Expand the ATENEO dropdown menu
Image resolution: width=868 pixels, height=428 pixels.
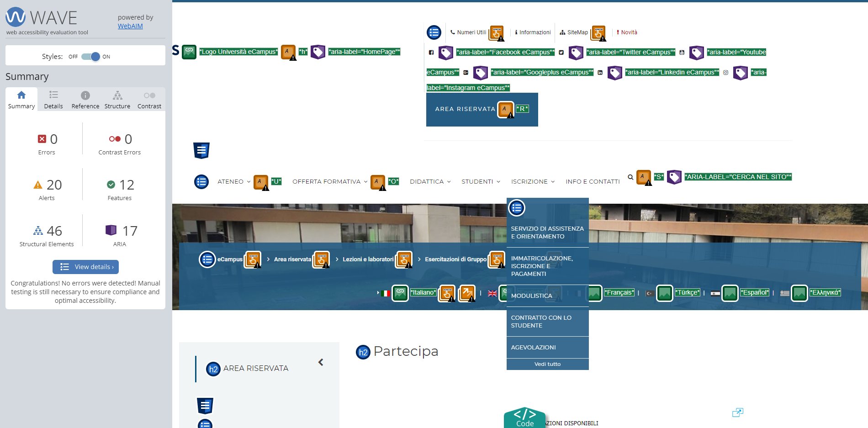point(233,182)
